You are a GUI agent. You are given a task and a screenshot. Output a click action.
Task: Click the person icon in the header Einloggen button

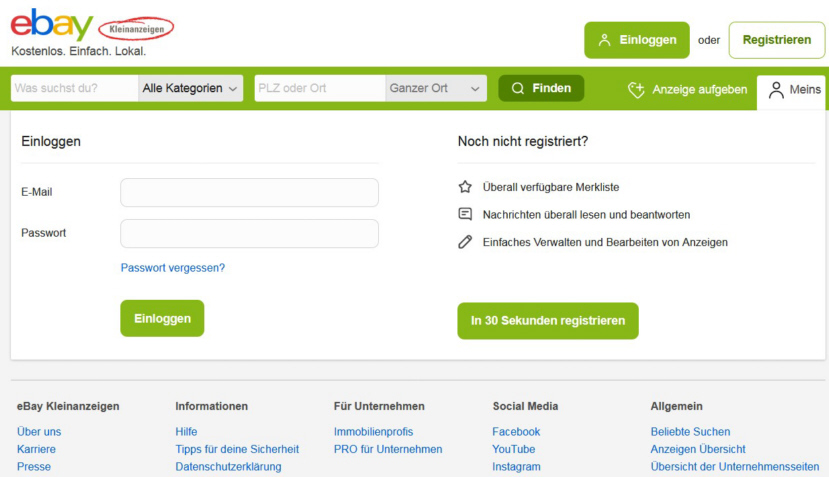(x=604, y=40)
